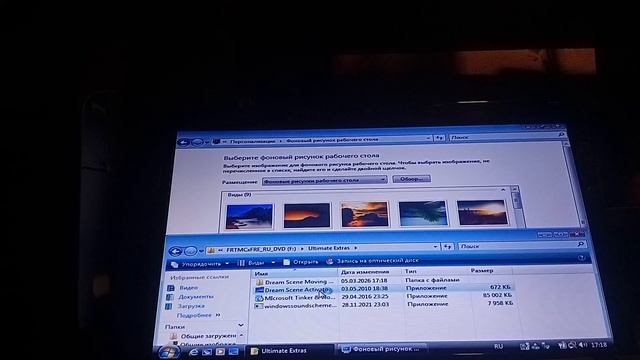Select the FRTMCxFRE_RU_DVD (F:) breadcrumb

[x=261, y=249]
